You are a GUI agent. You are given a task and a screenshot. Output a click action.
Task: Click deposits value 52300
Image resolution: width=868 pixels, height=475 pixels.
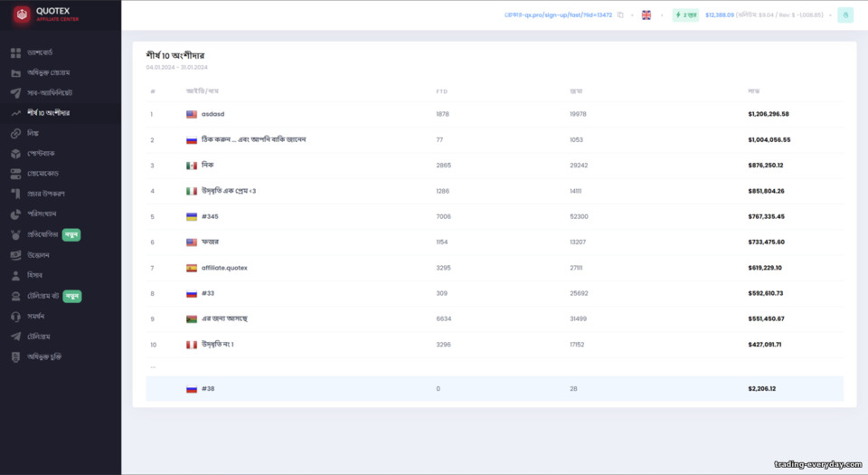pyautogui.click(x=579, y=216)
